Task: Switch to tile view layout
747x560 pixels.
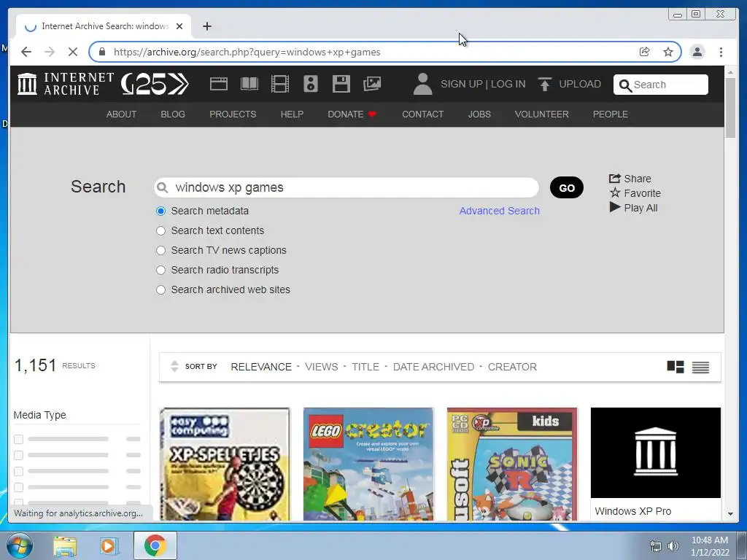Action: pos(676,367)
